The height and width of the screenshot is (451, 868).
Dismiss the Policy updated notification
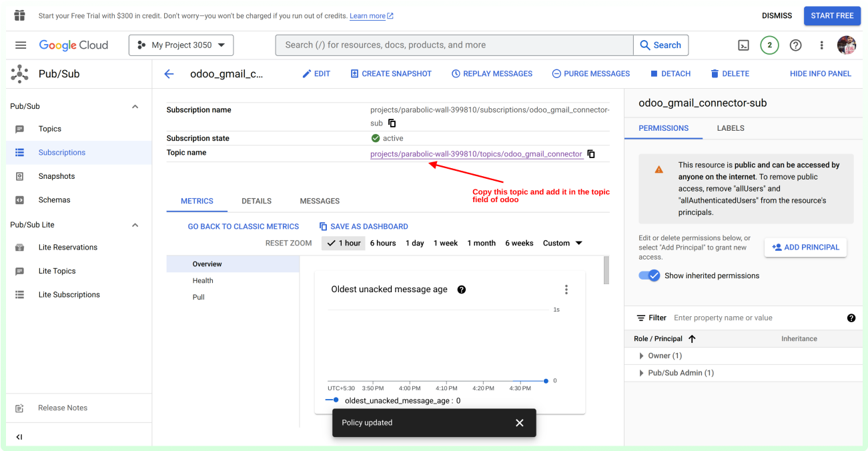click(519, 423)
